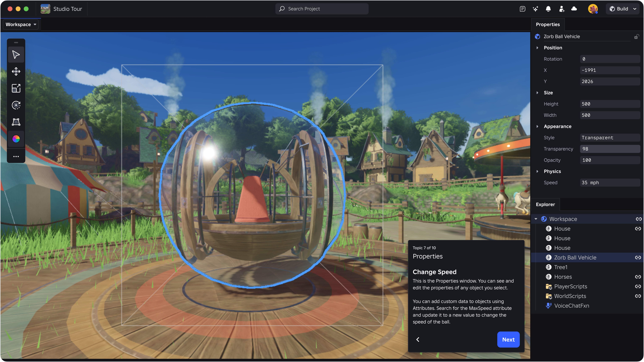Activate the Move tool
This screenshot has height=362, width=644.
(x=16, y=71)
